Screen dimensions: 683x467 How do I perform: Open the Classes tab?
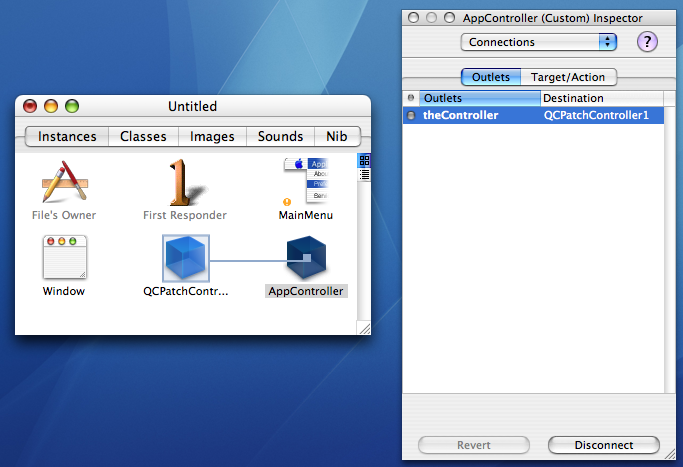pyautogui.click(x=143, y=136)
